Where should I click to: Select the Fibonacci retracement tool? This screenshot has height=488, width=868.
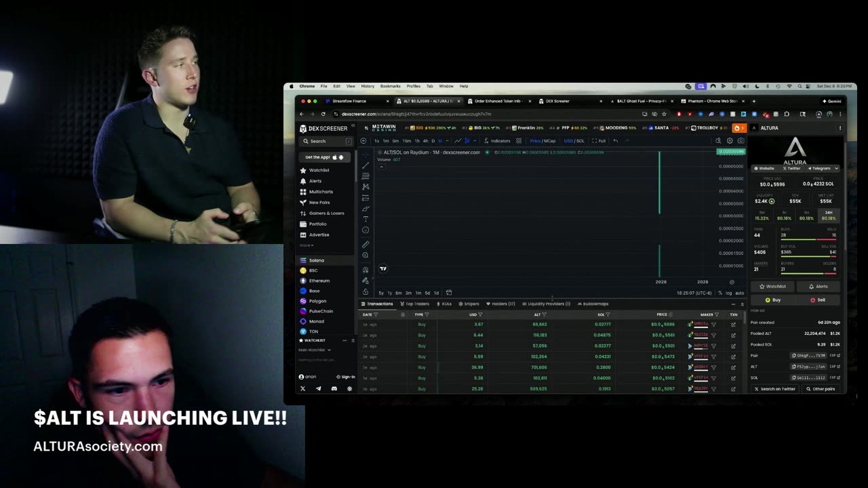pos(366,176)
